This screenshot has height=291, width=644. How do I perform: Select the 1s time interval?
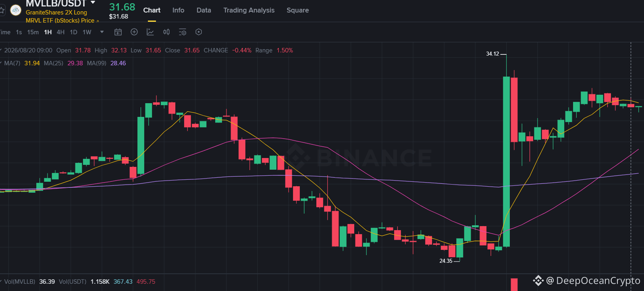click(x=19, y=32)
